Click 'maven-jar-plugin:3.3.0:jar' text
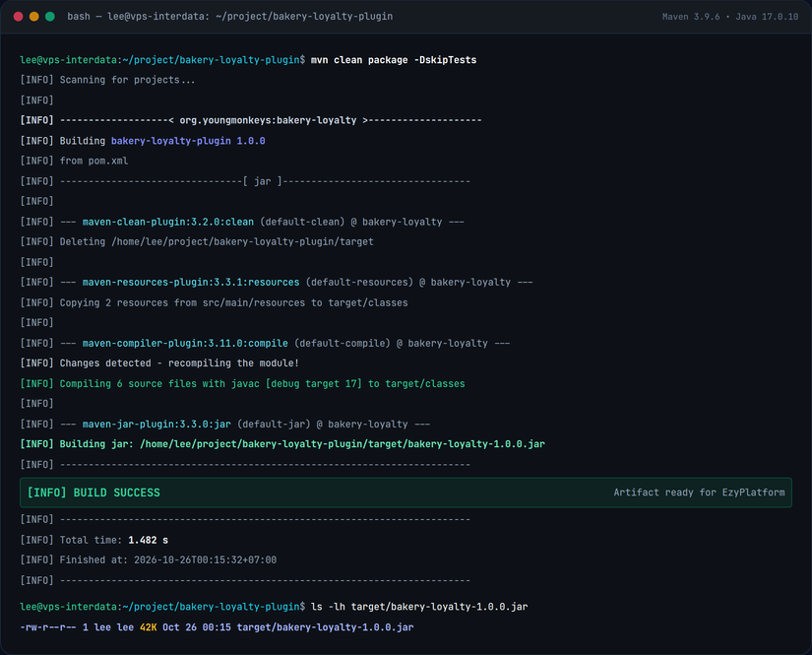Viewport: 812px width, 655px height. coord(156,425)
